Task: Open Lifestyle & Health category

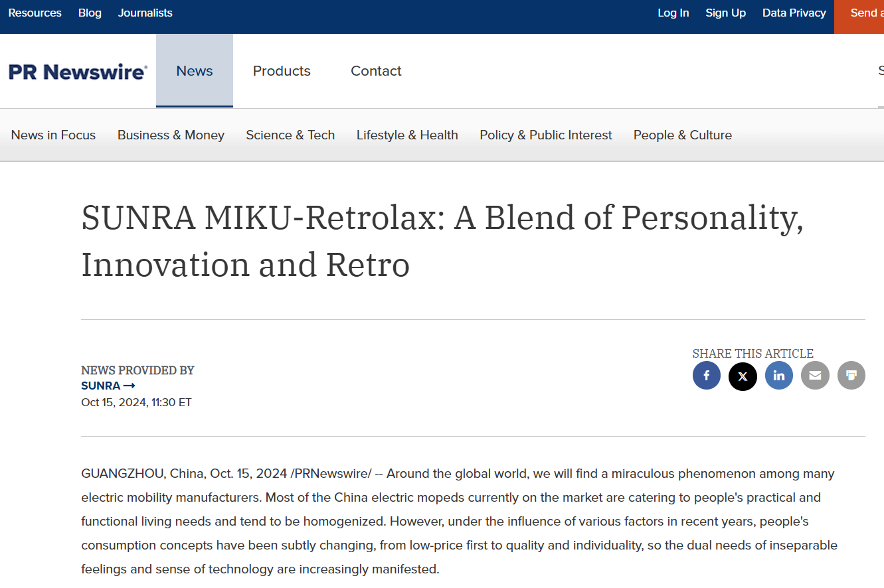Action: (407, 135)
